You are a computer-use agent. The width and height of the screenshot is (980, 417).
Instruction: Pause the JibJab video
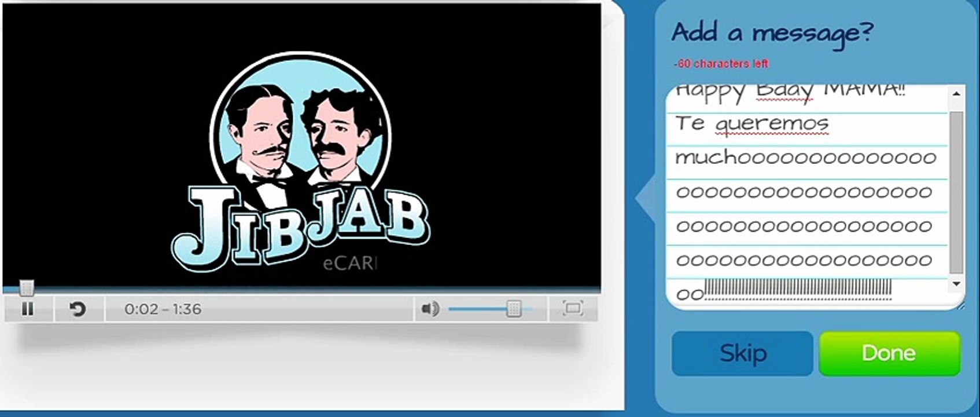click(27, 309)
